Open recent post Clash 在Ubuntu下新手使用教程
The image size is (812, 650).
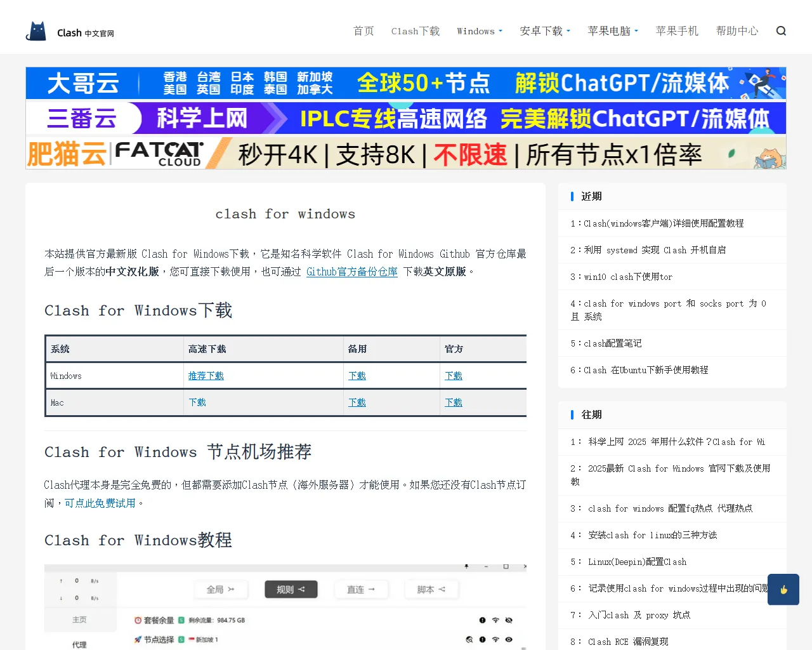(x=646, y=370)
